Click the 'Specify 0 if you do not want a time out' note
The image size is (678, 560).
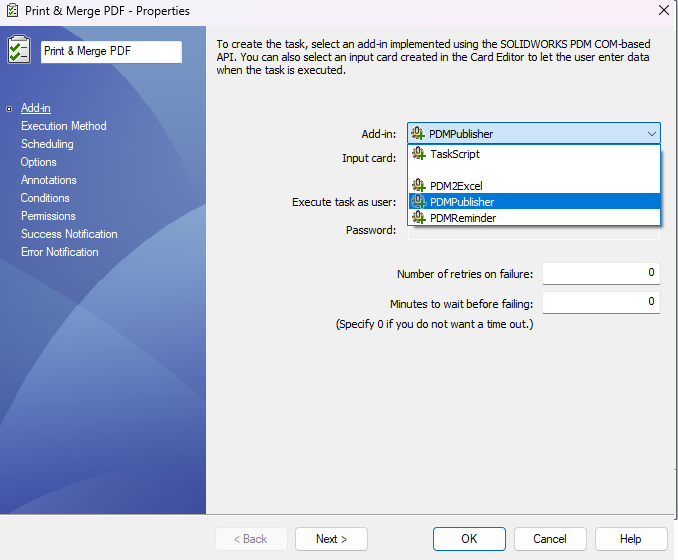tap(435, 324)
